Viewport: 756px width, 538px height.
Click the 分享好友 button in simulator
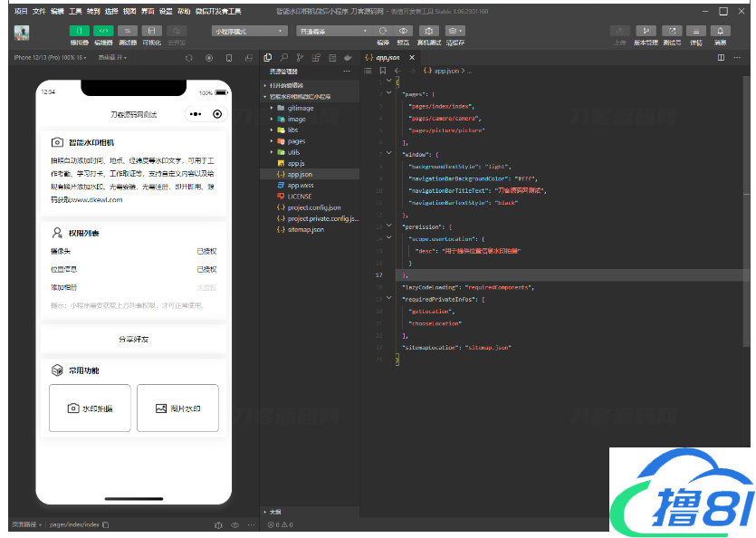tap(133, 339)
